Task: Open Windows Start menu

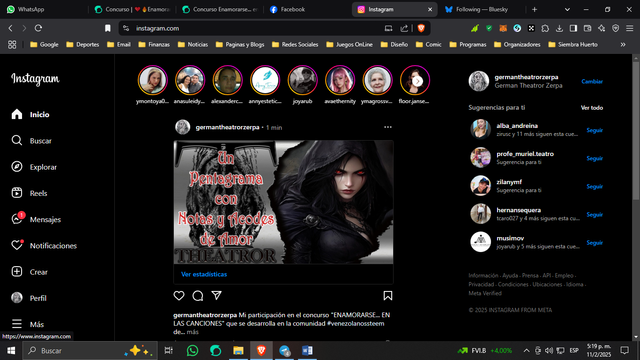Action: [x=11, y=351]
